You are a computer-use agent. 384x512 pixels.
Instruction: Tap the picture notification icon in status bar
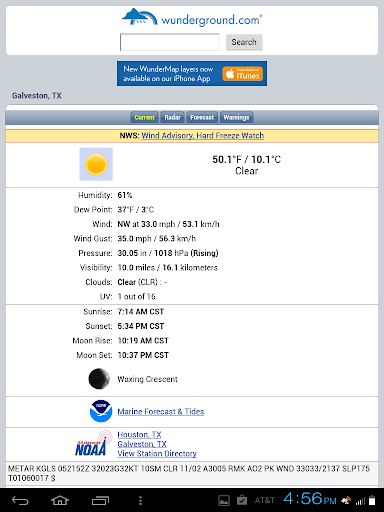tap(224, 500)
